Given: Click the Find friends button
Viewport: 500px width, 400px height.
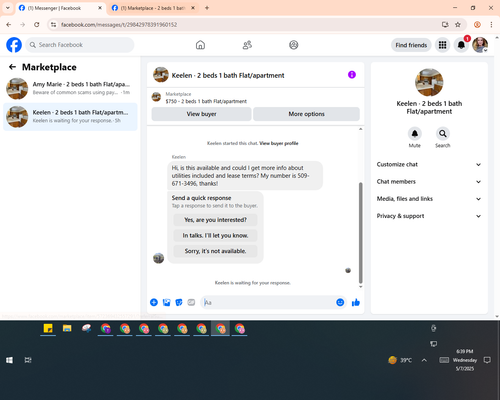Looking at the screenshot, I should tap(411, 45).
